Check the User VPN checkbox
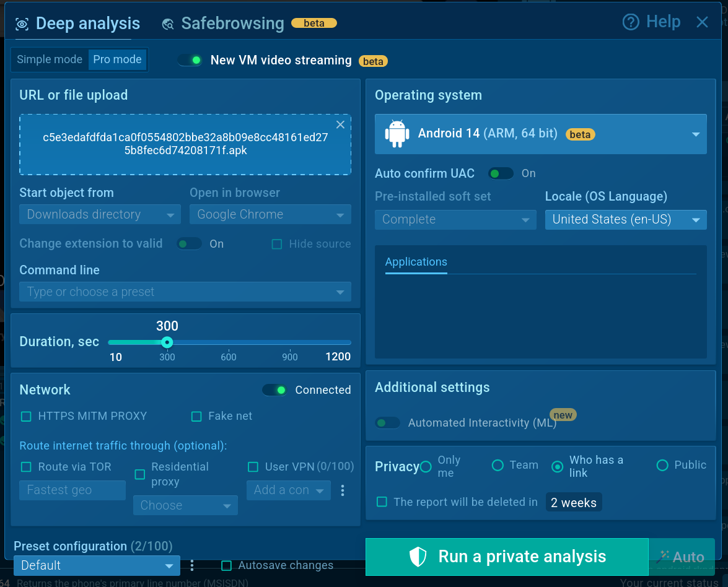 point(253,467)
